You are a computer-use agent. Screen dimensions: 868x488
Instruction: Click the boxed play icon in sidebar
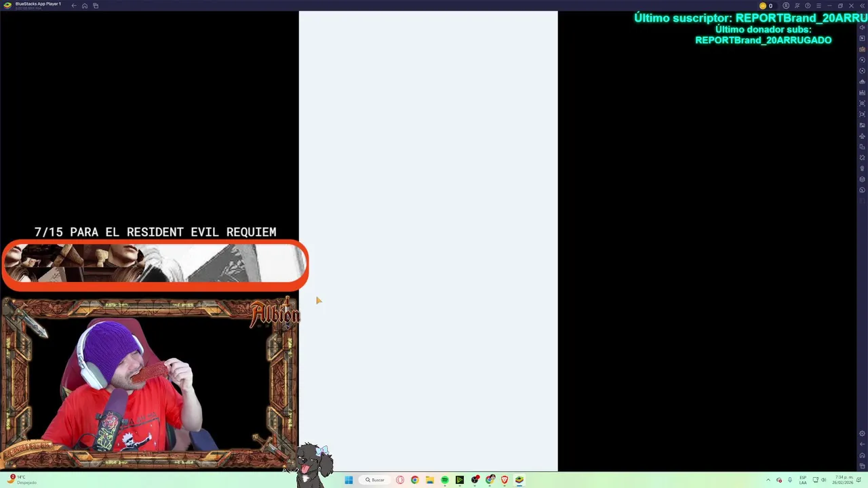tap(862, 38)
